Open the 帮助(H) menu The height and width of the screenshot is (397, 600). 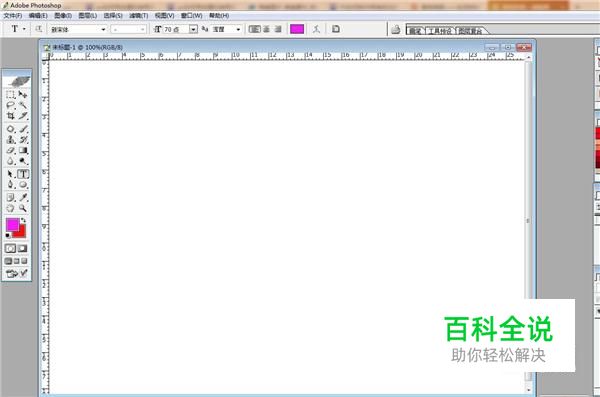(219, 16)
